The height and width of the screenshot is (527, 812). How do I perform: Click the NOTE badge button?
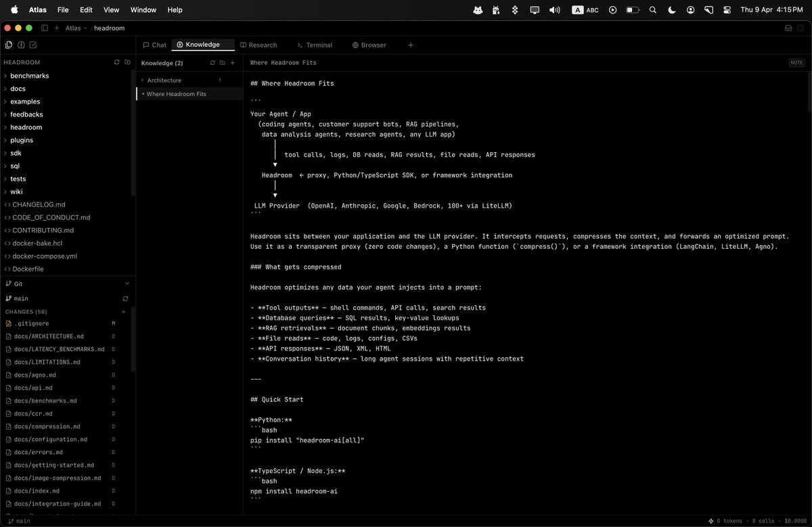[796, 63]
